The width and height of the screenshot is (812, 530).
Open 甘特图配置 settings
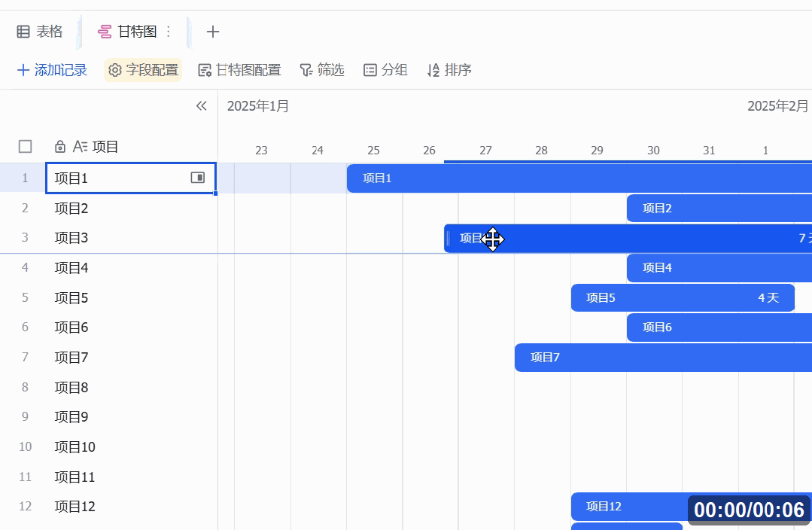click(x=239, y=70)
